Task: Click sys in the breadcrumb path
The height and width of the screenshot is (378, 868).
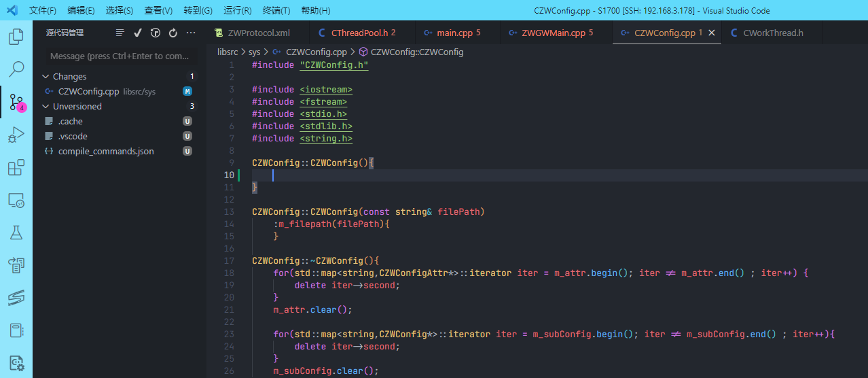Action: 254,52
